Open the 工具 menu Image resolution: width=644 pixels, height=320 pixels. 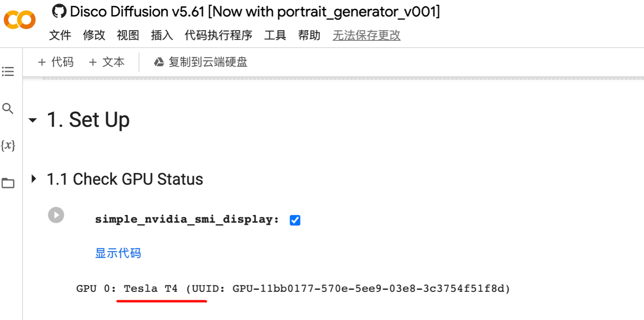coord(275,35)
